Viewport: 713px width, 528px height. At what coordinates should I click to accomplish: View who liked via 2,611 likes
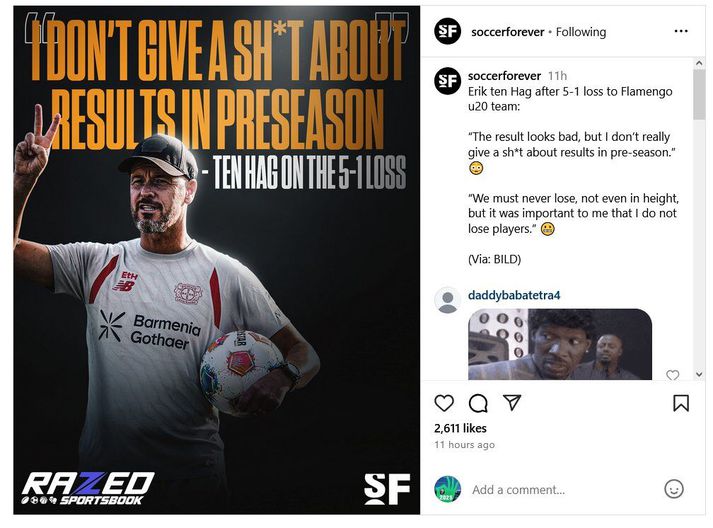point(460,428)
